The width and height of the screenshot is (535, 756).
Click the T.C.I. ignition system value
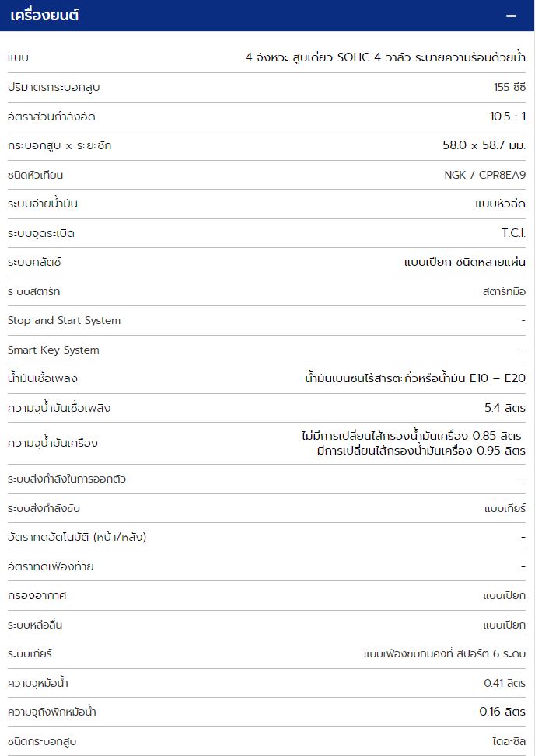(x=514, y=233)
